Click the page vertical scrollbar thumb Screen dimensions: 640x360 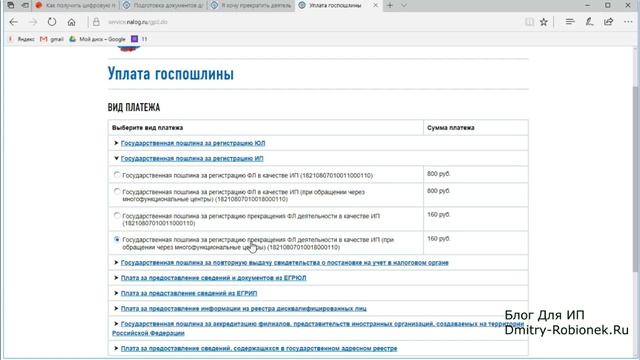coord(636,179)
